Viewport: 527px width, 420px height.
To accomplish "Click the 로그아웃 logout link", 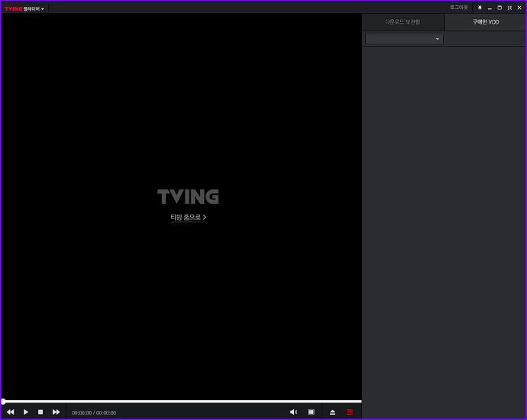I will coord(459,8).
